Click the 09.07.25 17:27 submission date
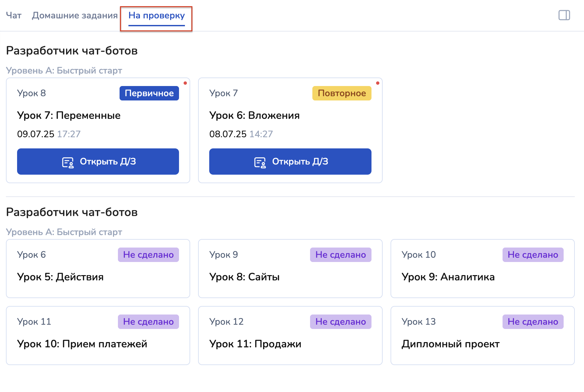Viewport: 584px width, 392px height. tap(49, 134)
